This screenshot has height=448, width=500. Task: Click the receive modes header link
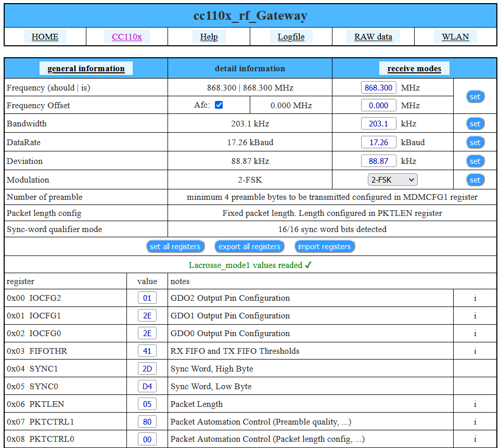coord(414,69)
